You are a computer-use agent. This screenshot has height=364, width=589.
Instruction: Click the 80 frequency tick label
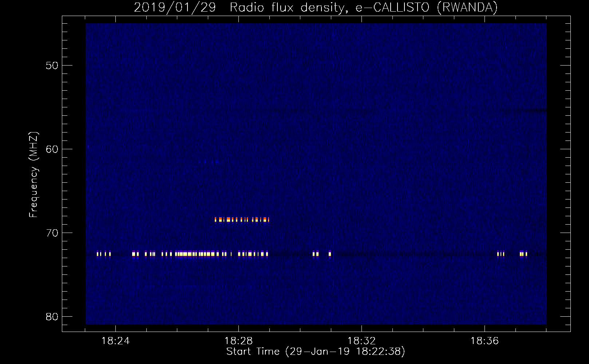(52, 317)
